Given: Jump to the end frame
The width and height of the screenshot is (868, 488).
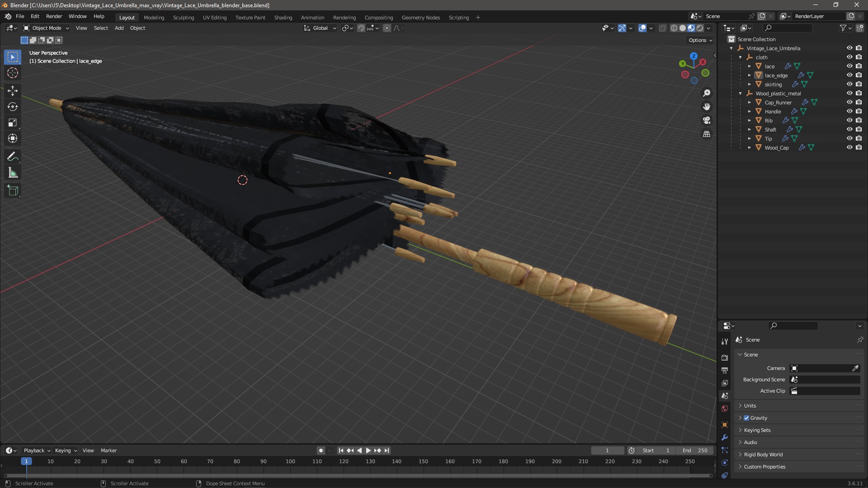Looking at the screenshot, I should pos(387,450).
